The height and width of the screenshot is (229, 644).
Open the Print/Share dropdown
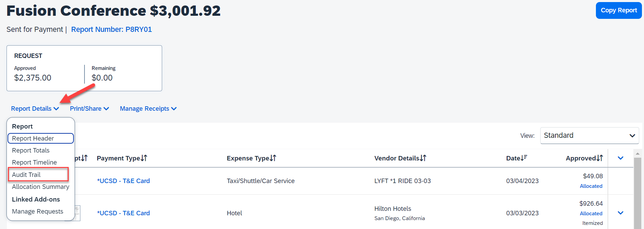click(x=89, y=109)
